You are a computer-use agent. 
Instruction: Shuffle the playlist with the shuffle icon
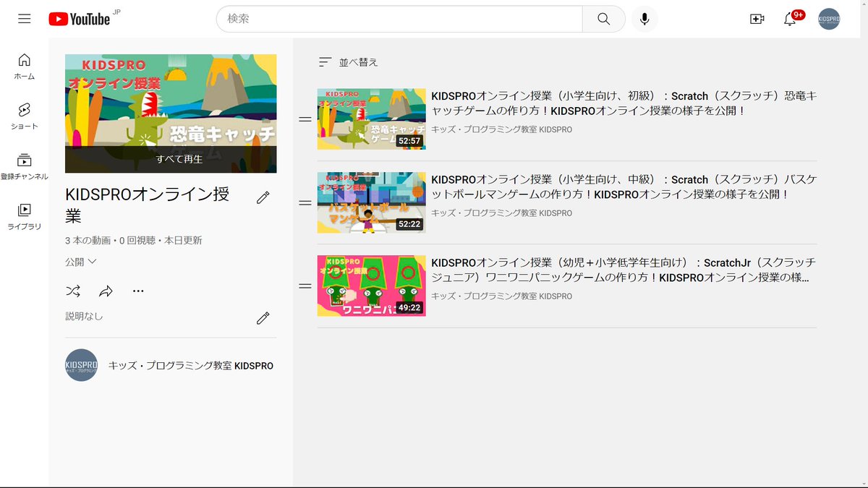[72, 291]
